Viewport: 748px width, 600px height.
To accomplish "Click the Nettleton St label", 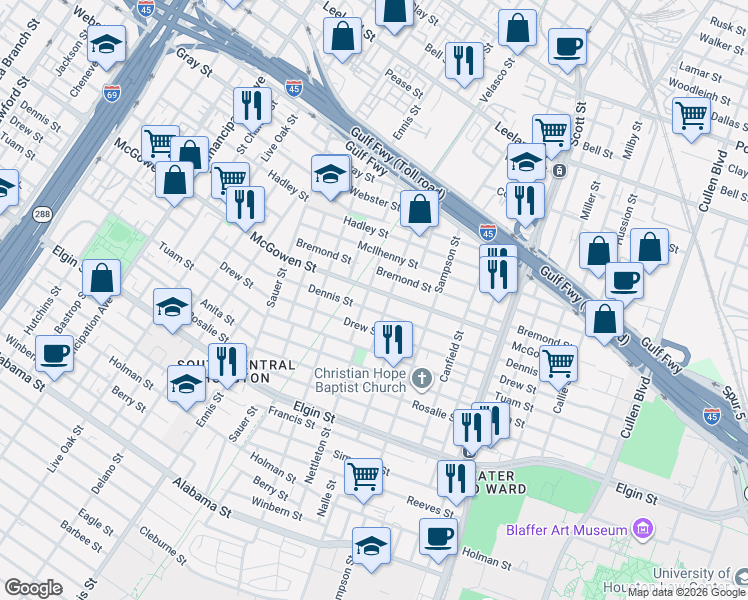I will point(318,455).
